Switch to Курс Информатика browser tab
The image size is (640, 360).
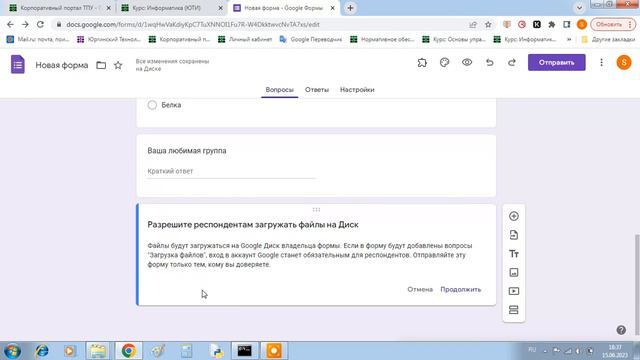tap(171, 8)
